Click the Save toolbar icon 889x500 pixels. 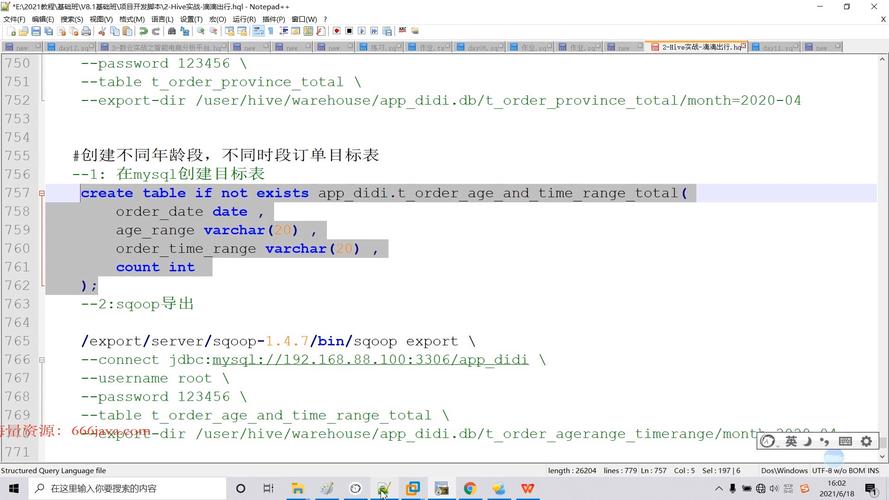coord(36,31)
